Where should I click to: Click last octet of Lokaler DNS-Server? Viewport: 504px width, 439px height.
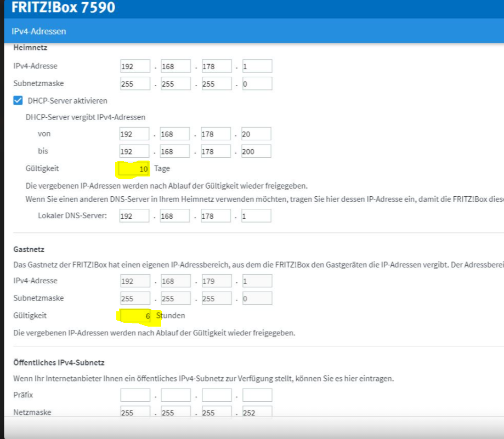pos(256,216)
